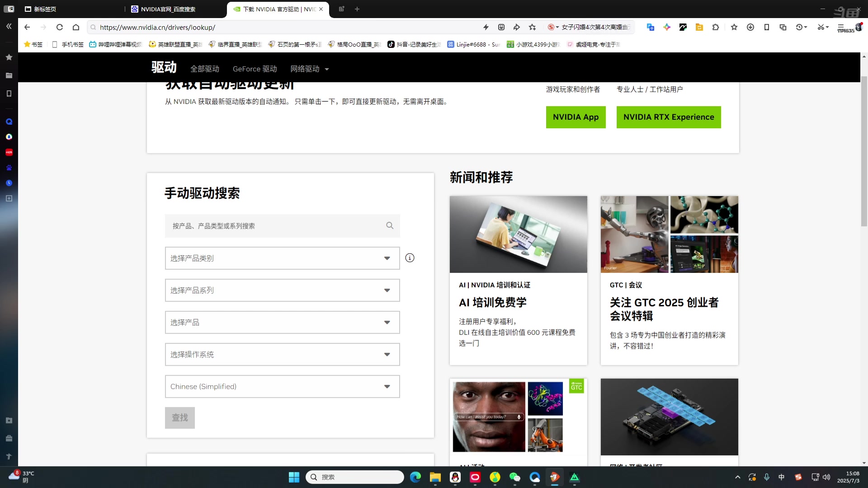
Task: Open the browser main menu hamburger icon
Action: click(x=841, y=27)
